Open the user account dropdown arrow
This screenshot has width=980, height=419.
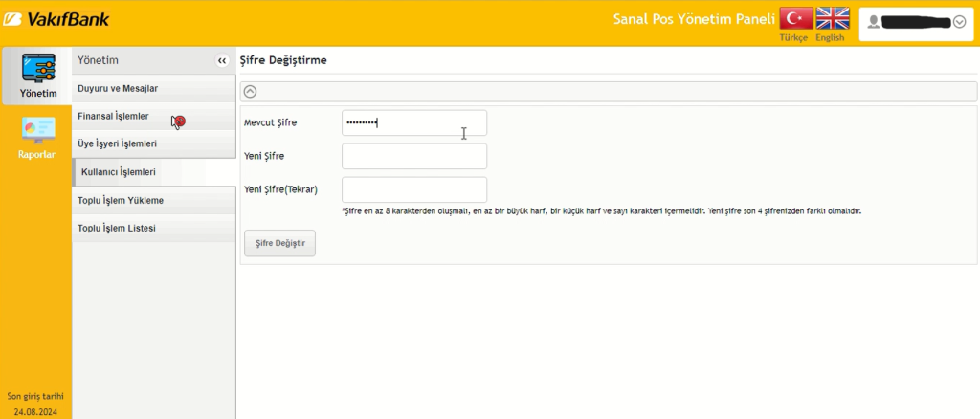(959, 22)
